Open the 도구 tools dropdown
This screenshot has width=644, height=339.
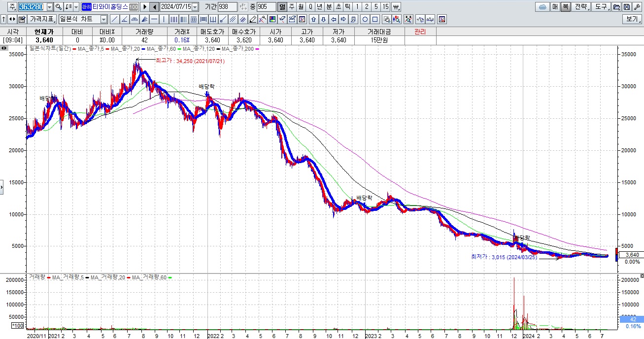tap(601, 7)
